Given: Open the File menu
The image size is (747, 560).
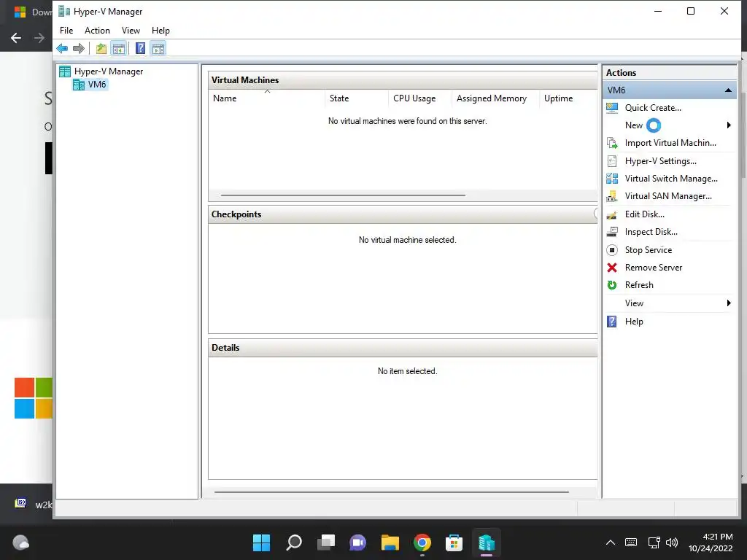Looking at the screenshot, I should pos(66,31).
